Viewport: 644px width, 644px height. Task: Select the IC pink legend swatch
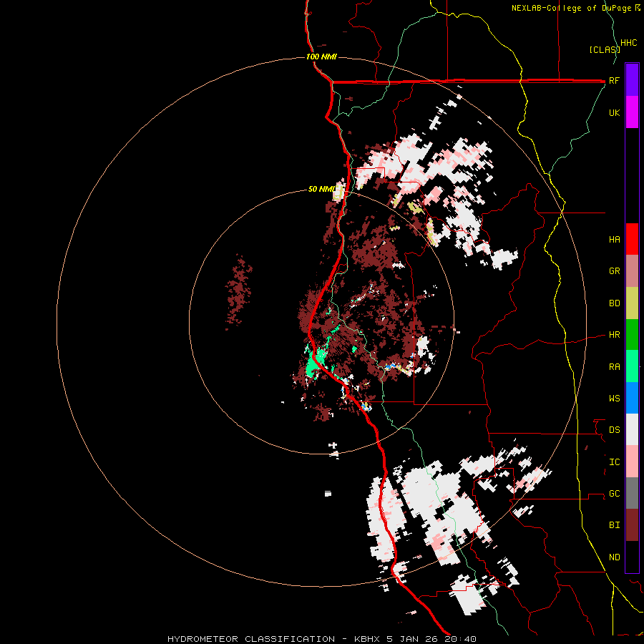(x=632, y=462)
